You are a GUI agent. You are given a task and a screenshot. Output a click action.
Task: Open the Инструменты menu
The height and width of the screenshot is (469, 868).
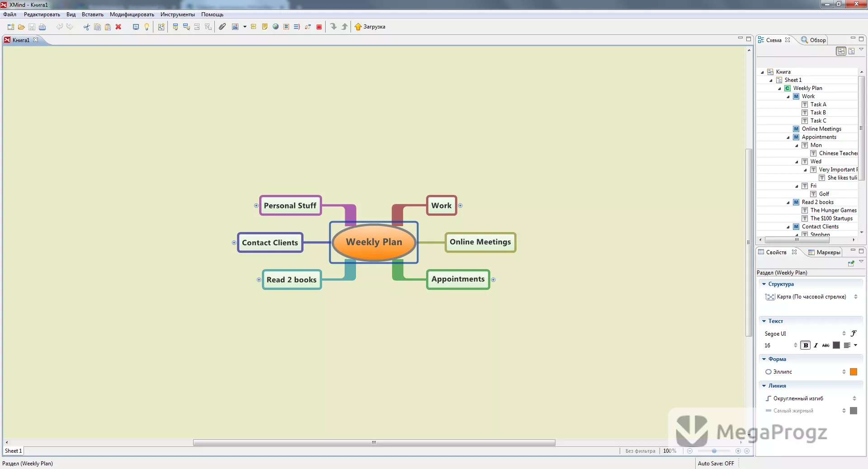178,14
